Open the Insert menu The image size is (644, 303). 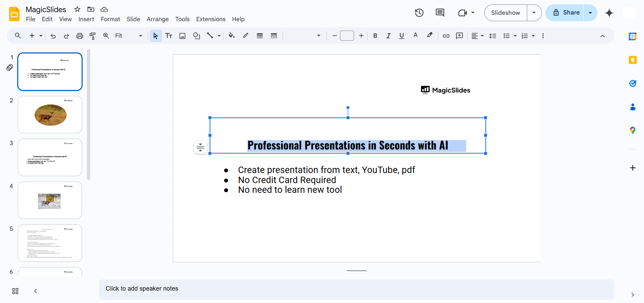86,19
